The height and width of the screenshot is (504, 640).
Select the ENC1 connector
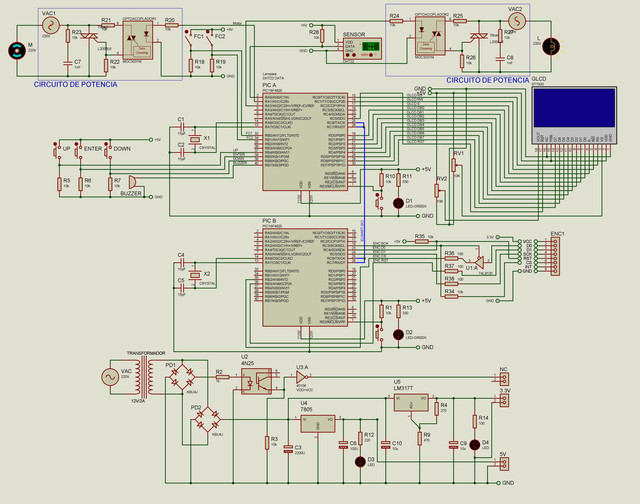[555, 256]
